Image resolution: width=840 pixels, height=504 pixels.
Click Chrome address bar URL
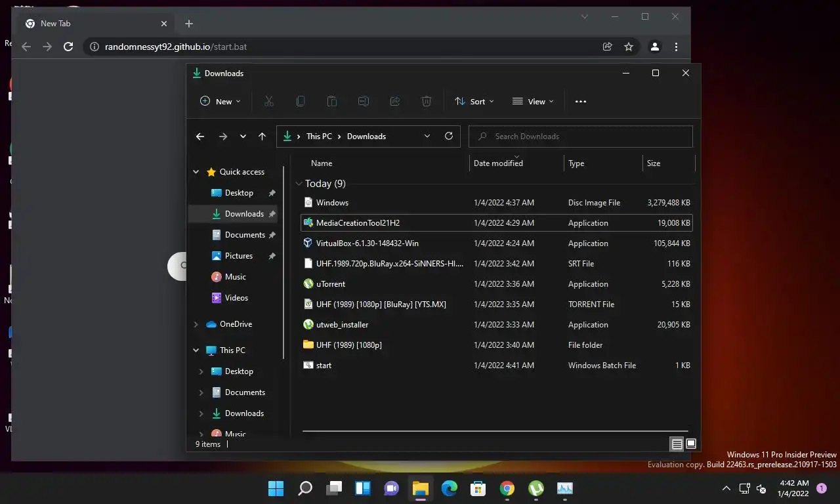point(176,47)
